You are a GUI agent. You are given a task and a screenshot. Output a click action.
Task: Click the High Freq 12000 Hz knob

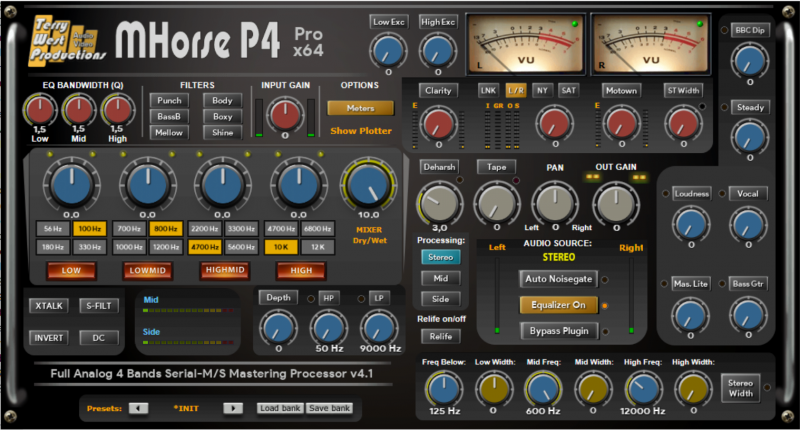point(642,389)
